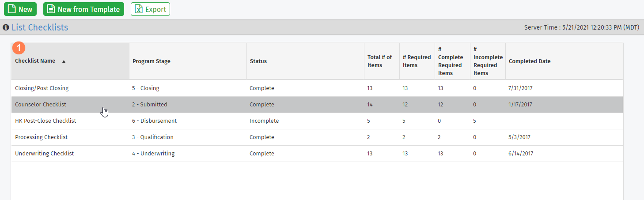This screenshot has width=644, height=200.
Task: Open the HK Post-Close Checklist row
Action: [x=45, y=121]
